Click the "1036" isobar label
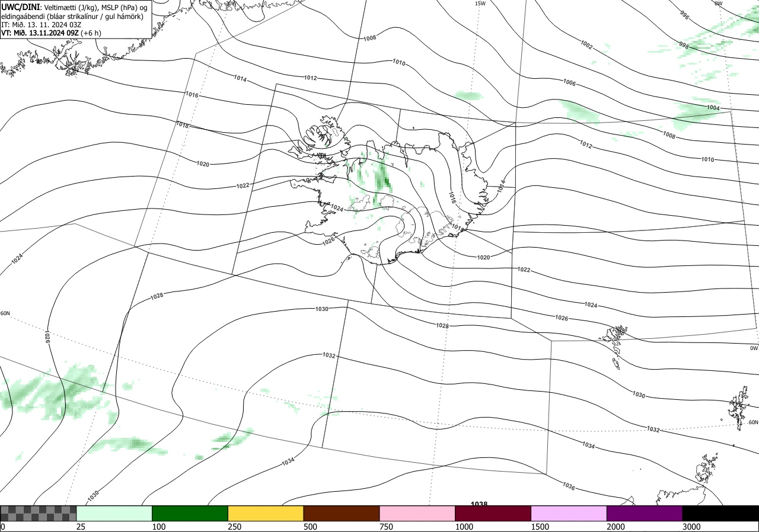Image resolution: width=759 pixels, height=532 pixels. click(x=569, y=486)
